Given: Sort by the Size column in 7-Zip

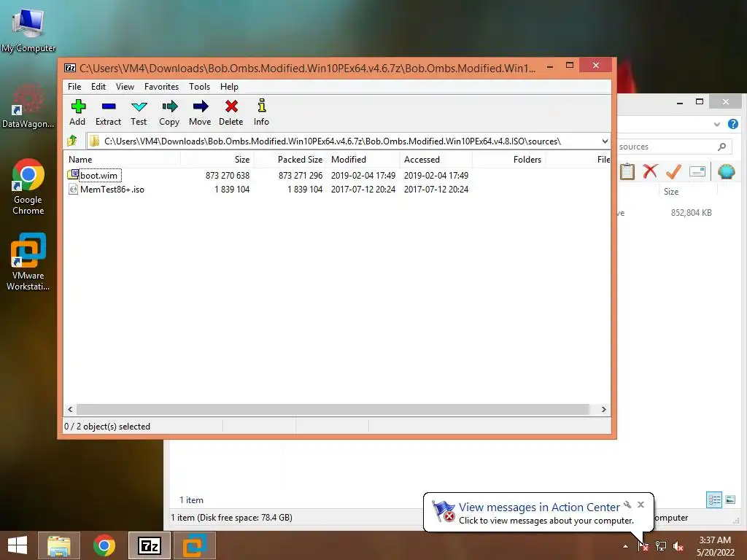Looking at the screenshot, I should 217,160.
